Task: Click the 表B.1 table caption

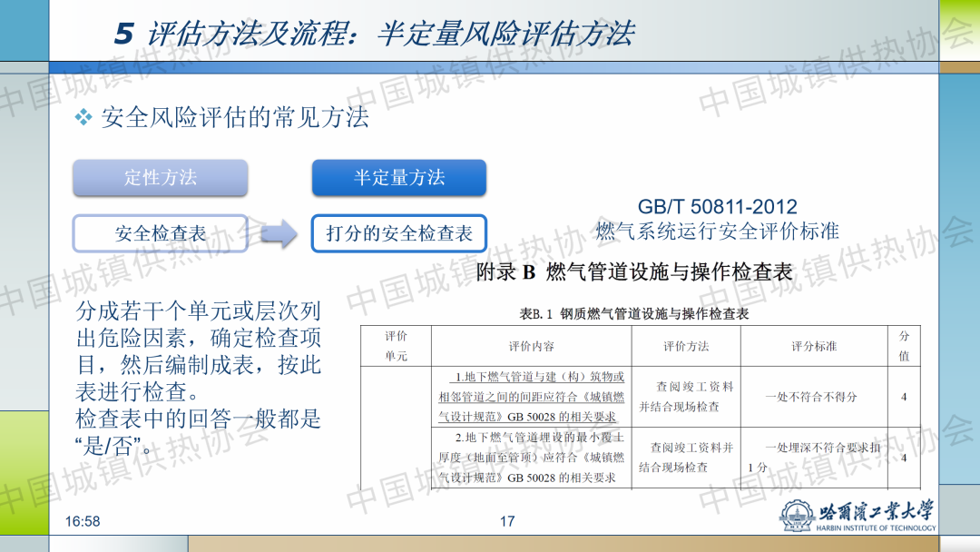Action: pos(633,314)
